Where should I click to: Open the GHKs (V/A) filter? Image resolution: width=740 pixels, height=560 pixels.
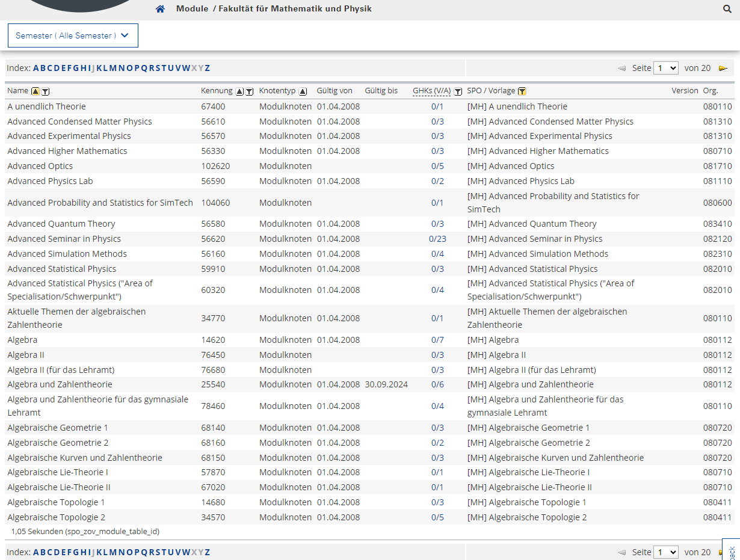coord(458,91)
